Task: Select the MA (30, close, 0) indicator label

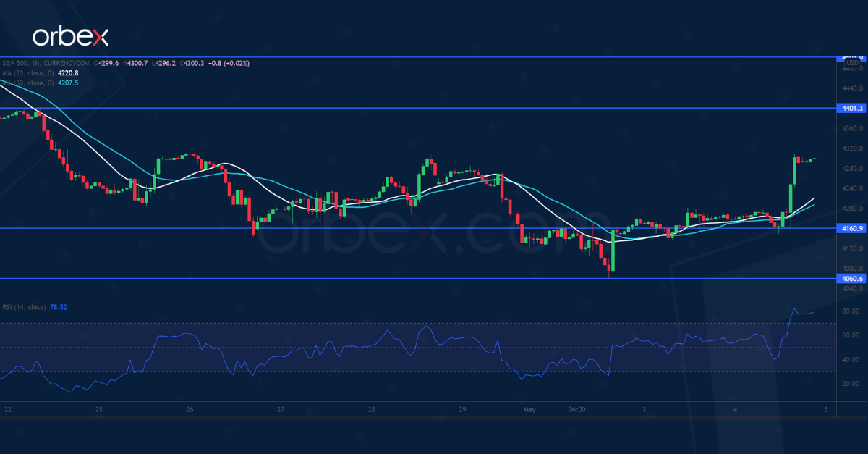Action: click(x=27, y=83)
